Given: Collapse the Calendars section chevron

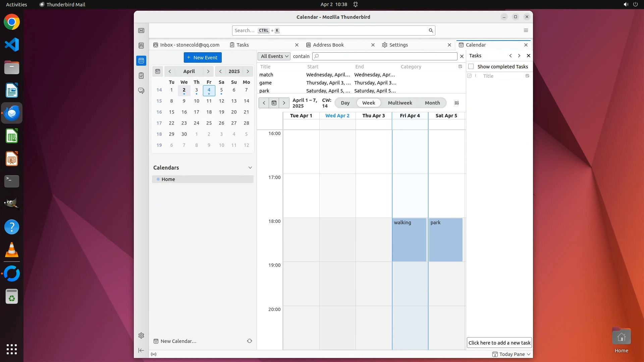Looking at the screenshot, I should (250, 168).
